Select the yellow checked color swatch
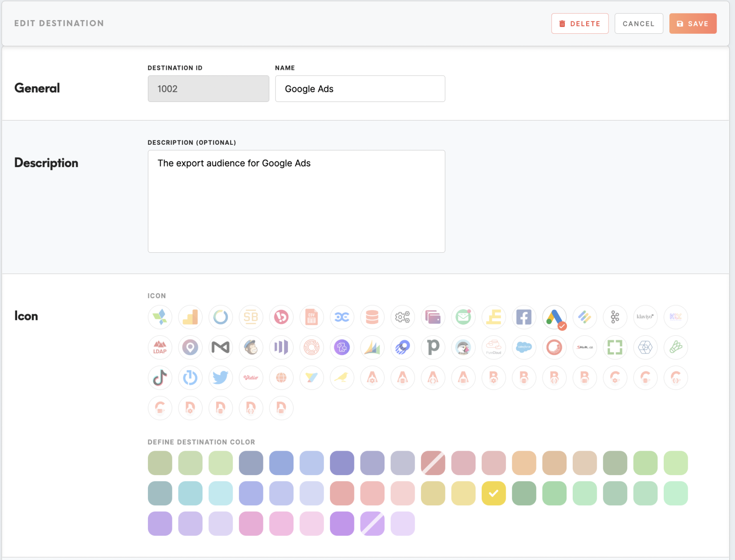 (493, 494)
